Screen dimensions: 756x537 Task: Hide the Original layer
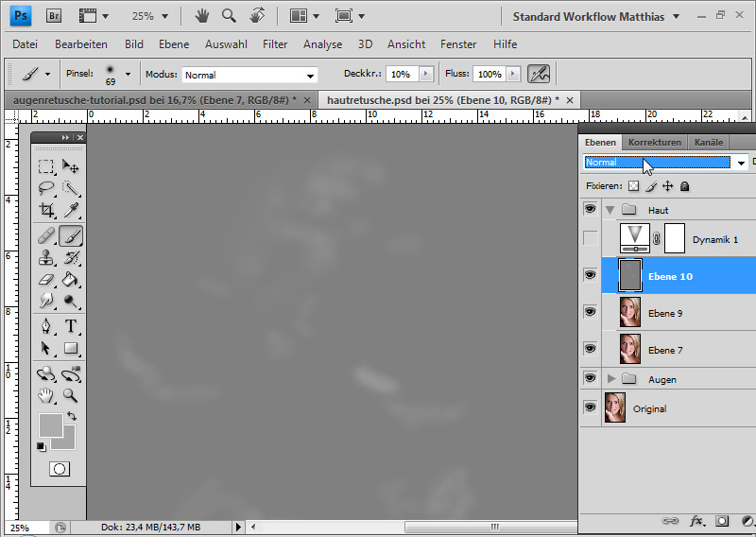pyautogui.click(x=590, y=407)
